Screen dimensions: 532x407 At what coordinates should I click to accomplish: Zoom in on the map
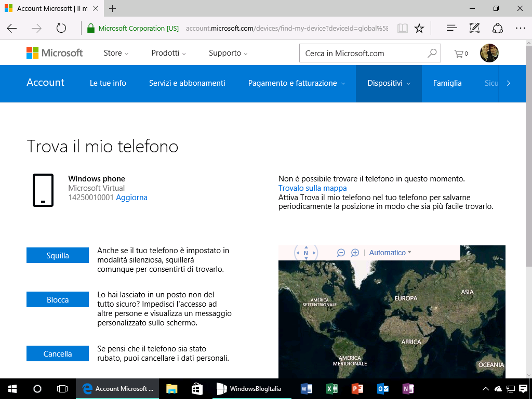tap(355, 253)
